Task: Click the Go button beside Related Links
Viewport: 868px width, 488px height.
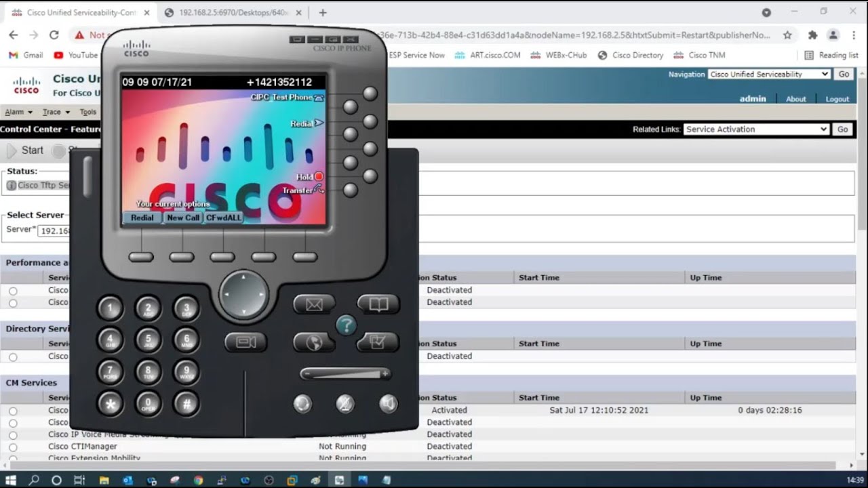Action: (842, 129)
